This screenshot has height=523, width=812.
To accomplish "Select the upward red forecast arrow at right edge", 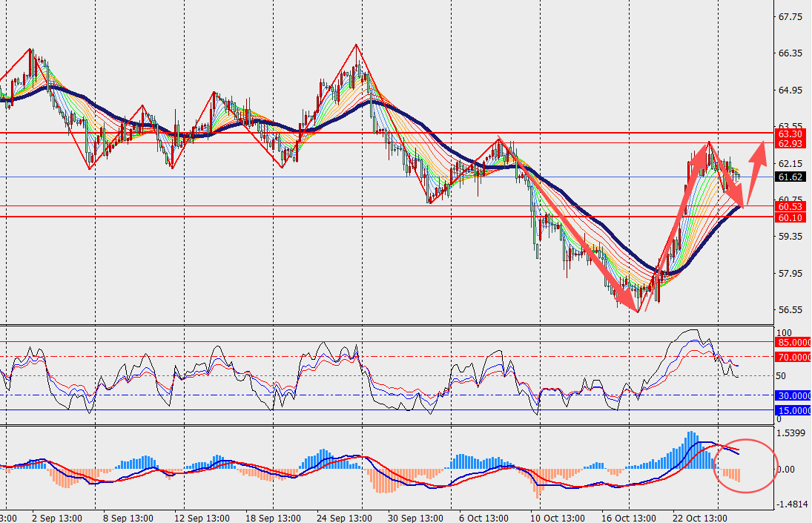I will [x=756, y=172].
